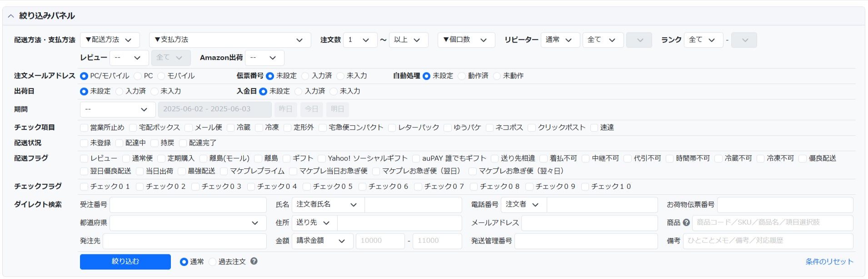Click the 受注番号 input field

click(x=188, y=205)
